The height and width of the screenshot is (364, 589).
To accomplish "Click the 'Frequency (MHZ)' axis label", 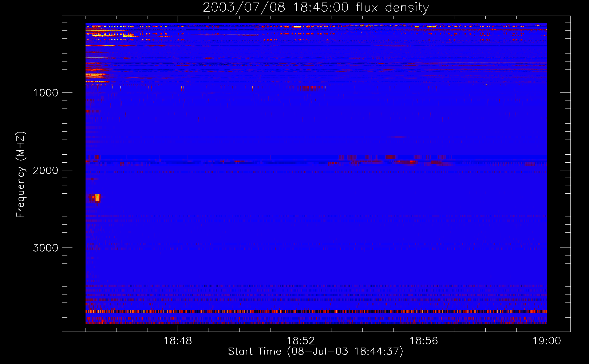I will pos(21,174).
